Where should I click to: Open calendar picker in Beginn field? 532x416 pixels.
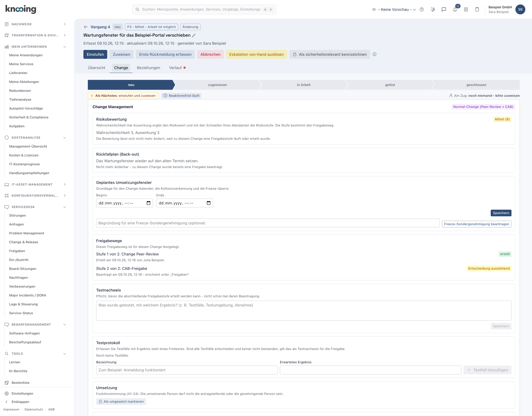click(x=148, y=203)
